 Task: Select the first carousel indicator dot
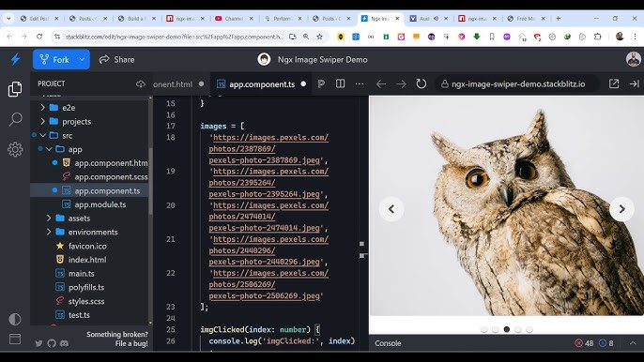pos(483,329)
